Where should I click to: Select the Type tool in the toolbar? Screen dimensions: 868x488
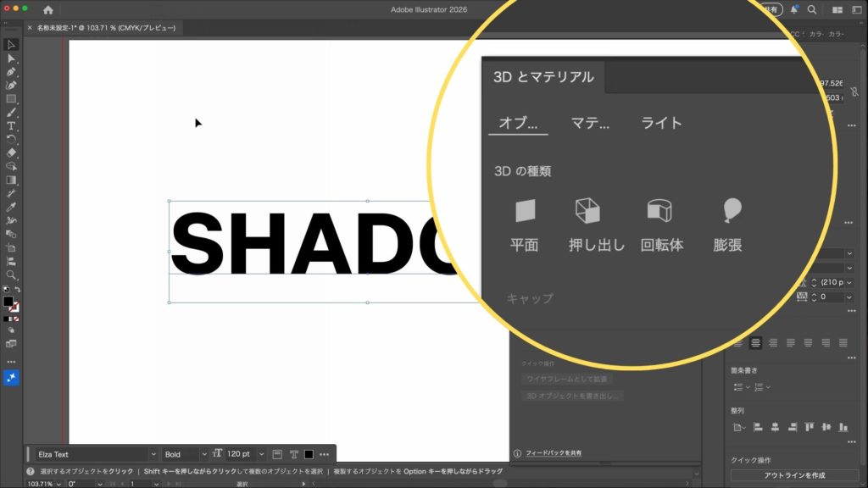tap(11, 125)
